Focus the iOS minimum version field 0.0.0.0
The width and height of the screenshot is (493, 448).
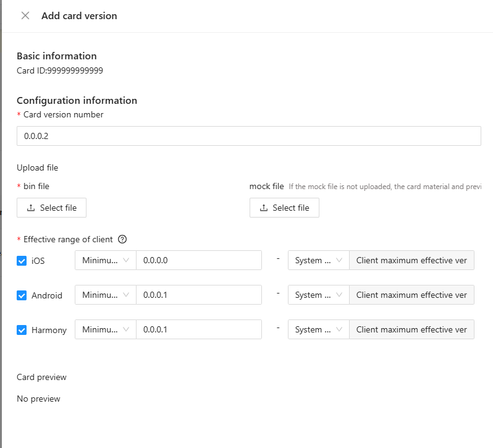pos(198,260)
